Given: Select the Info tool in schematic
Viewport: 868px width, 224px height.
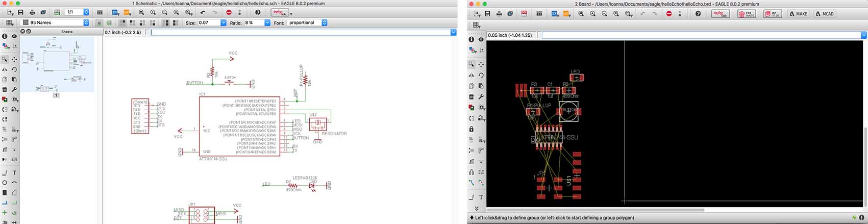Looking at the screenshot, I should pyautogui.click(x=5, y=36).
